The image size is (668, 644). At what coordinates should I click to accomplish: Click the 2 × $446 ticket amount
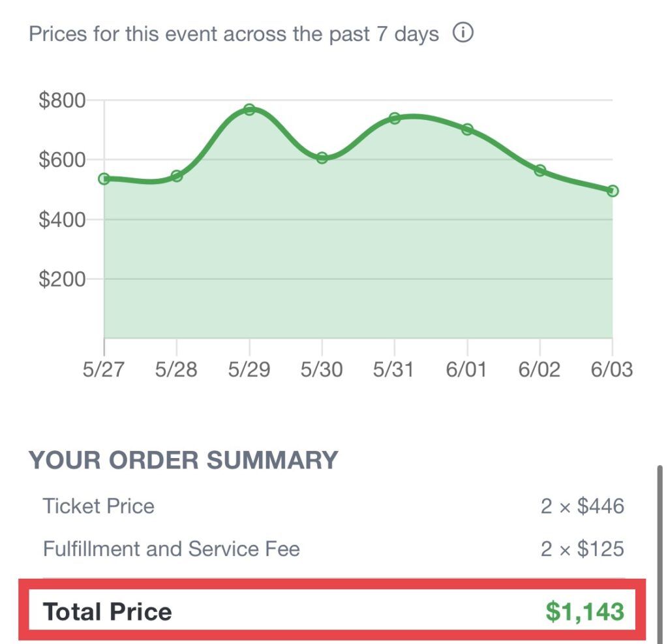(582, 506)
